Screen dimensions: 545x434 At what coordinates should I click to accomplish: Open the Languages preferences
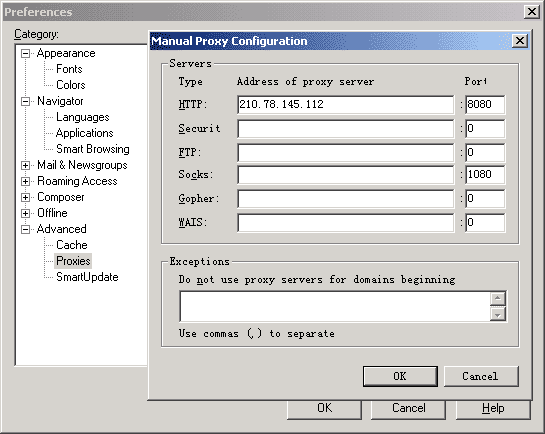83,117
